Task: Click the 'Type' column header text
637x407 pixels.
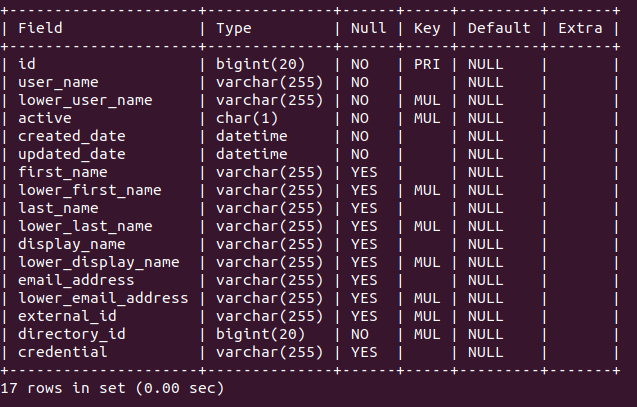Action: [x=233, y=28]
